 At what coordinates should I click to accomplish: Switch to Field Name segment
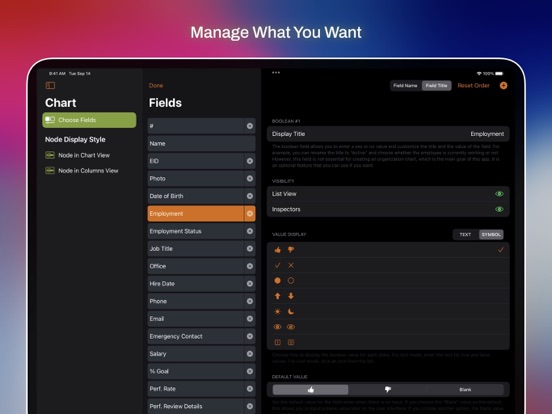(x=405, y=86)
